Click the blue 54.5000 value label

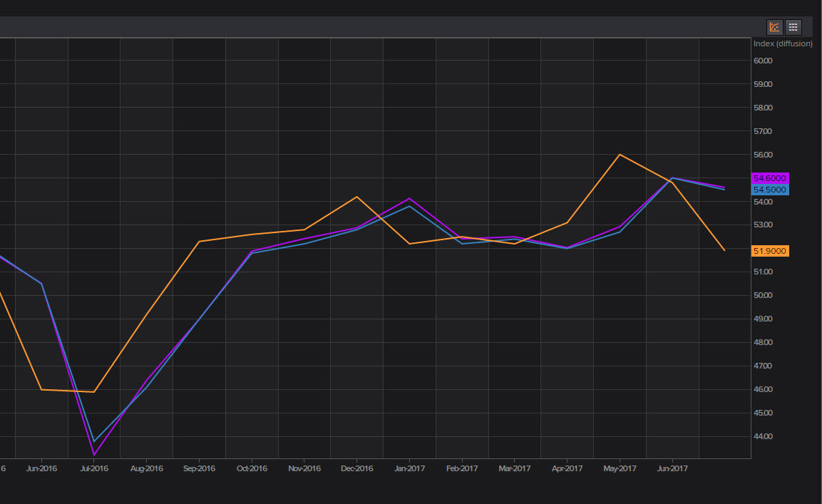click(x=769, y=190)
